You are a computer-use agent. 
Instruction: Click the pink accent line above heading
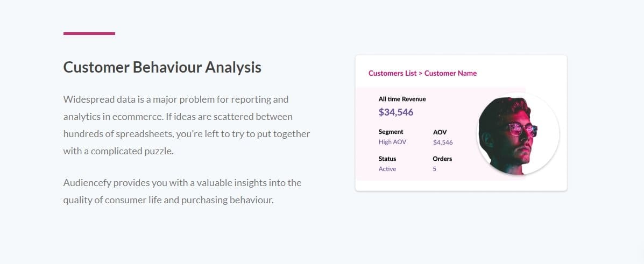coord(89,33)
